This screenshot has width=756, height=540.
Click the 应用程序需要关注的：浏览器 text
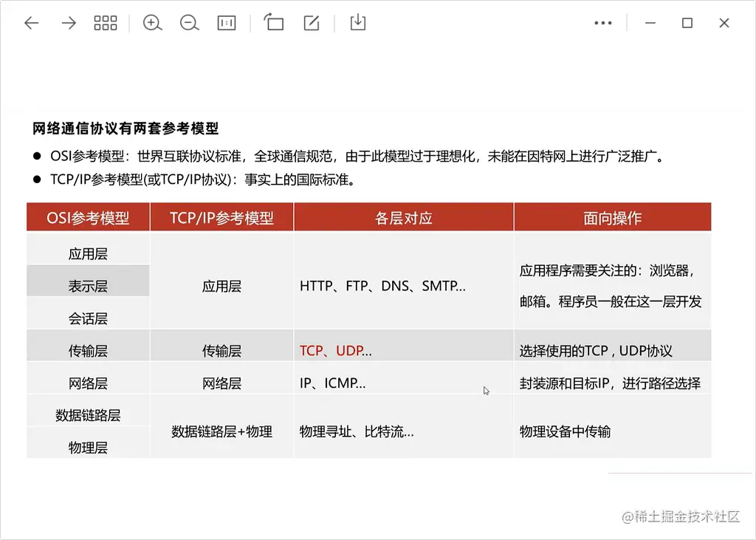coord(607,270)
